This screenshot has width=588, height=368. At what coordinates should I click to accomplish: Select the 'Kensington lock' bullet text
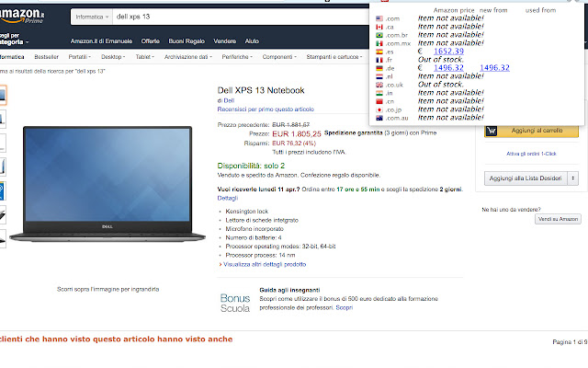click(247, 212)
